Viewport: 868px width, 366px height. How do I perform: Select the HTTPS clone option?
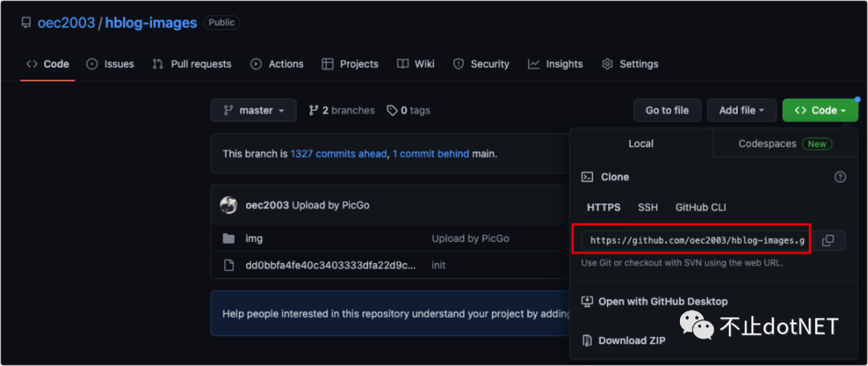click(x=604, y=208)
